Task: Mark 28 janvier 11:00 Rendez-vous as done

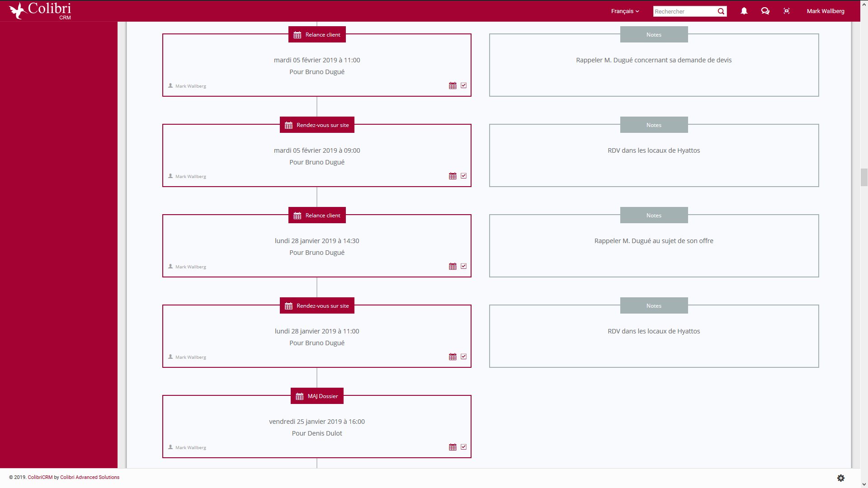Action: (x=463, y=357)
